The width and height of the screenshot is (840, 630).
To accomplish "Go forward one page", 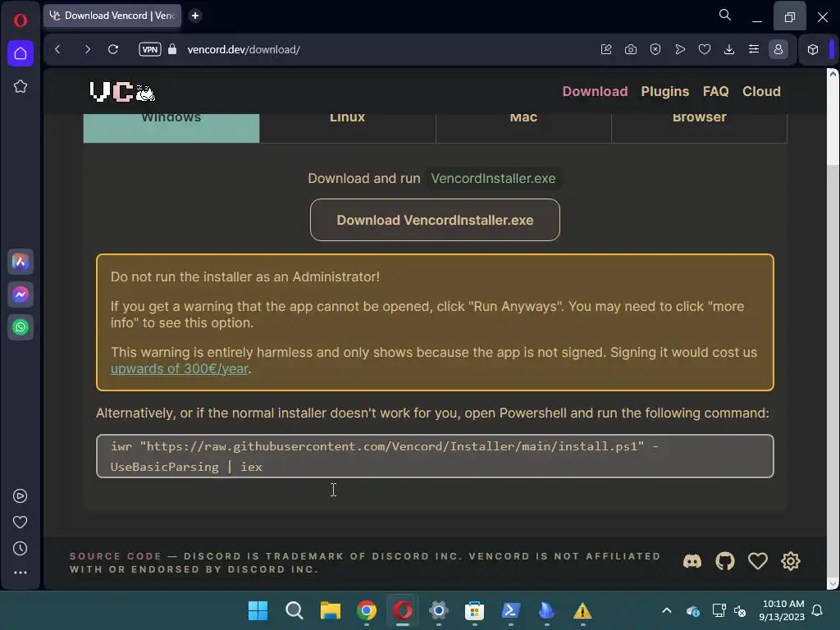I will click(x=87, y=49).
